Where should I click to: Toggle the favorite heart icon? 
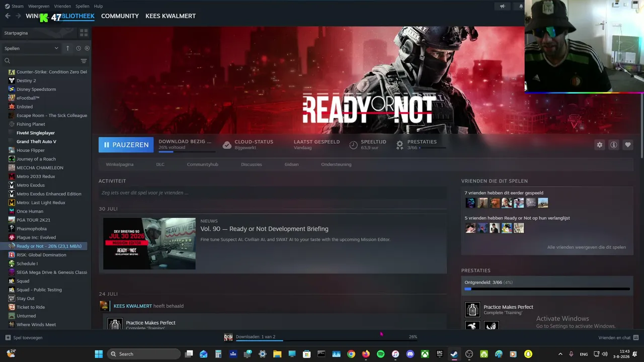pos(627,145)
